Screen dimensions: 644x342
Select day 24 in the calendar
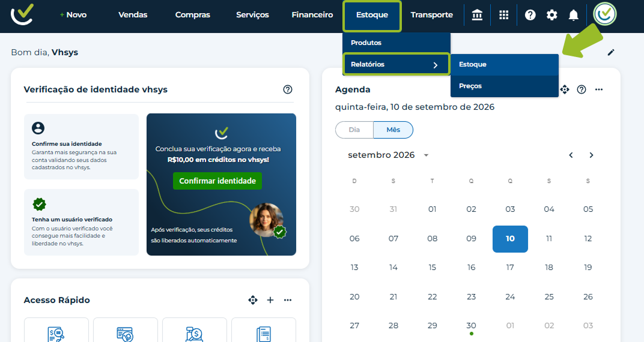[x=510, y=296]
